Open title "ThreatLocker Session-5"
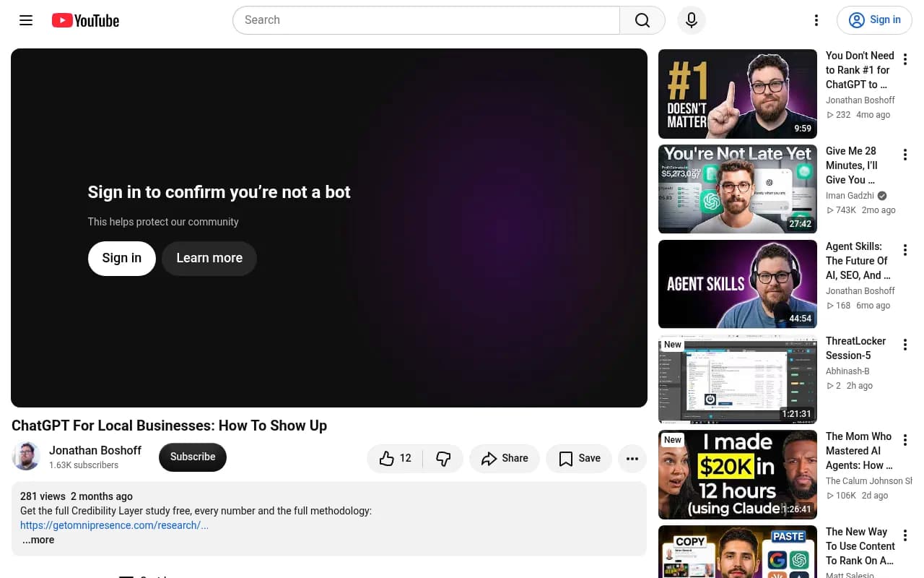The image size is (924, 578). tap(856, 348)
